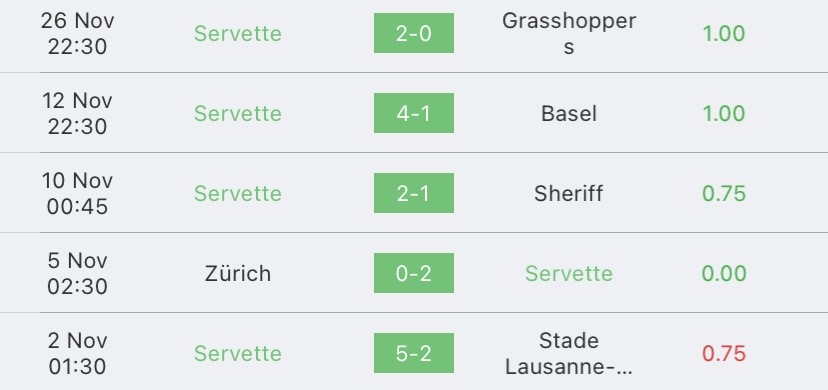Image resolution: width=828 pixels, height=390 pixels.
Task: Open the 2-0 score for Servette vs Grasshoppers
Action: 413,33
